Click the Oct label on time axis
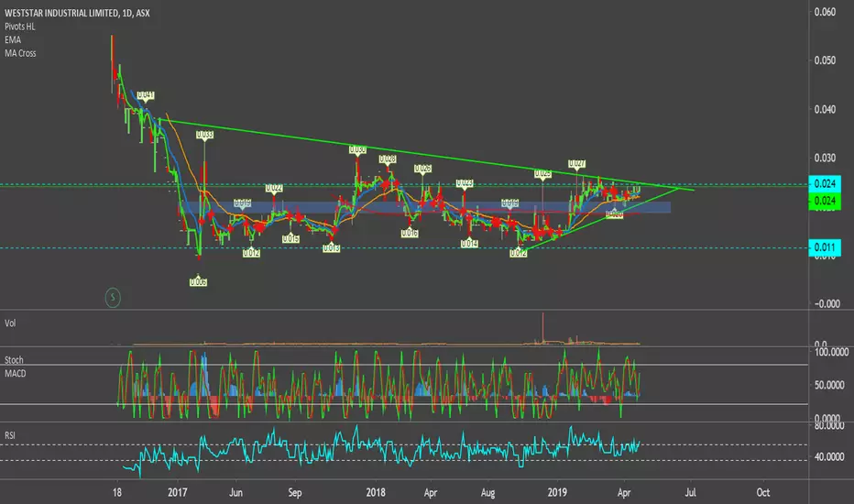The image size is (854, 504). tap(763, 493)
